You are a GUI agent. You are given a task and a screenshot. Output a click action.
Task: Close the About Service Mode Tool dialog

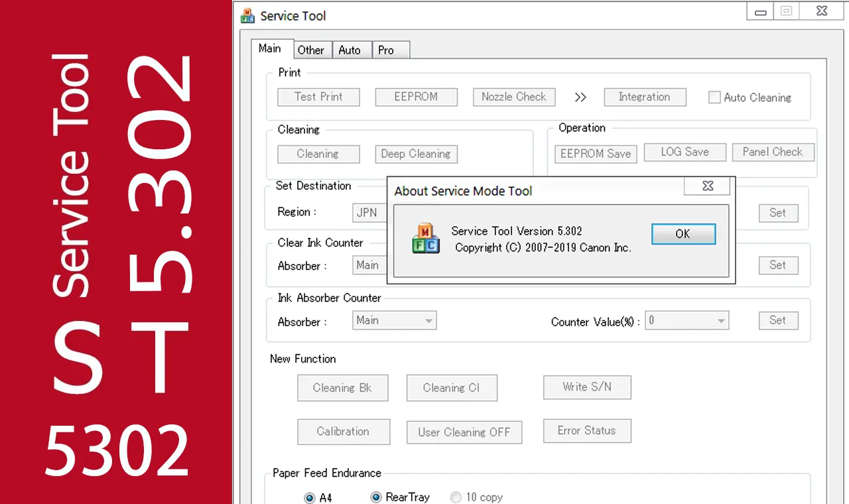707,186
